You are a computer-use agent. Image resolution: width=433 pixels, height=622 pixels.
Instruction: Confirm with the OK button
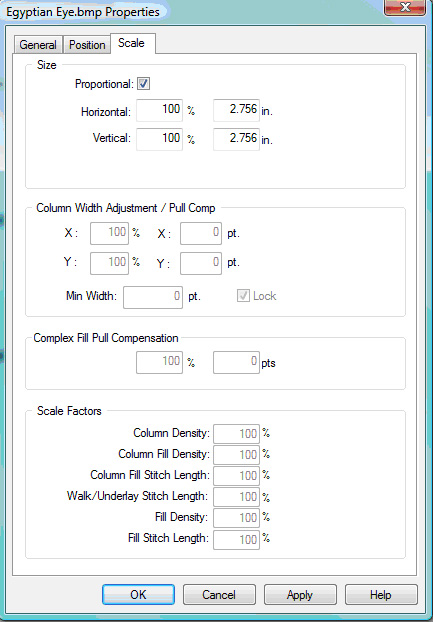point(138,594)
